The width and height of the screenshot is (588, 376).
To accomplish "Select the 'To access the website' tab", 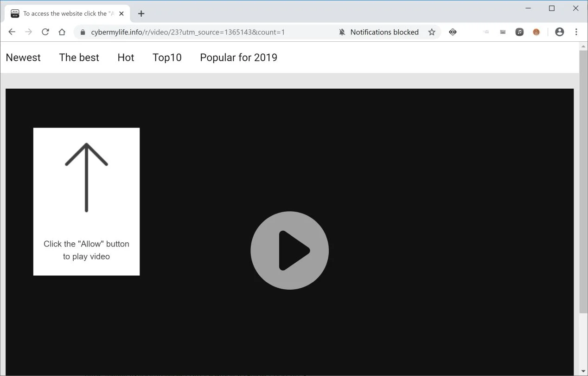I will [67, 13].
